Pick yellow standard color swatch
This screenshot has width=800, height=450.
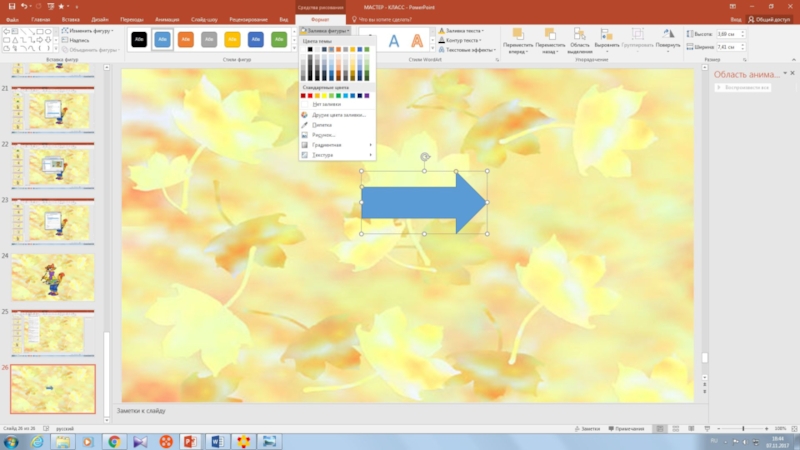[x=324, y=95]
